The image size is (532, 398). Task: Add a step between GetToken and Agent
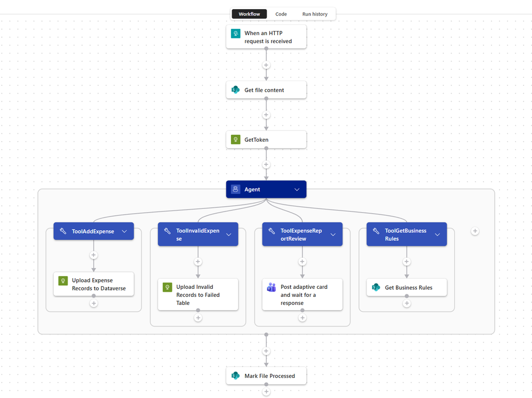click(266, 164)
